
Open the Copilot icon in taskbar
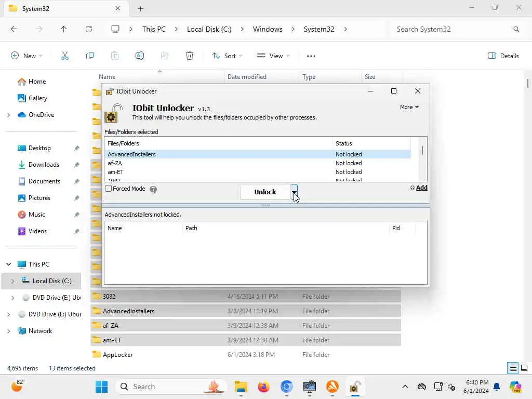click(x=515, y=387)
